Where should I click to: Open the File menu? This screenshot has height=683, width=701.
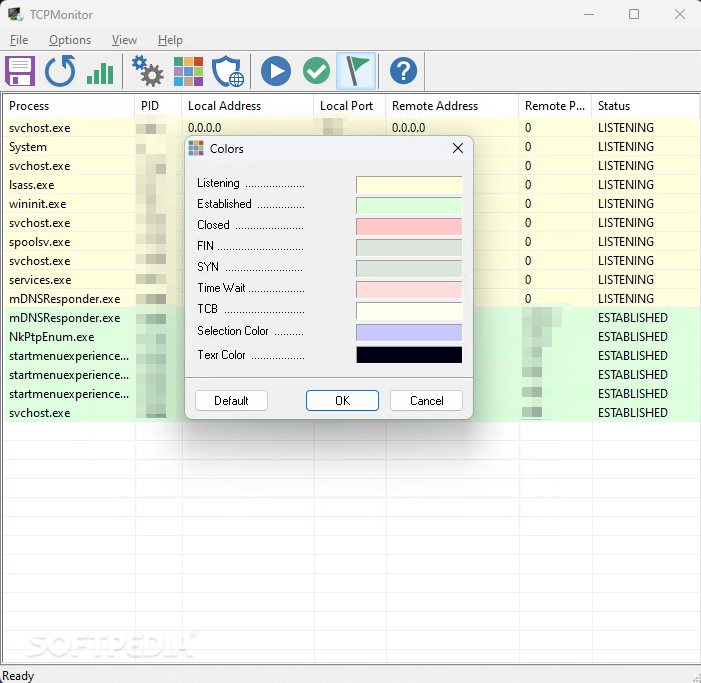[x=19, y=40]
